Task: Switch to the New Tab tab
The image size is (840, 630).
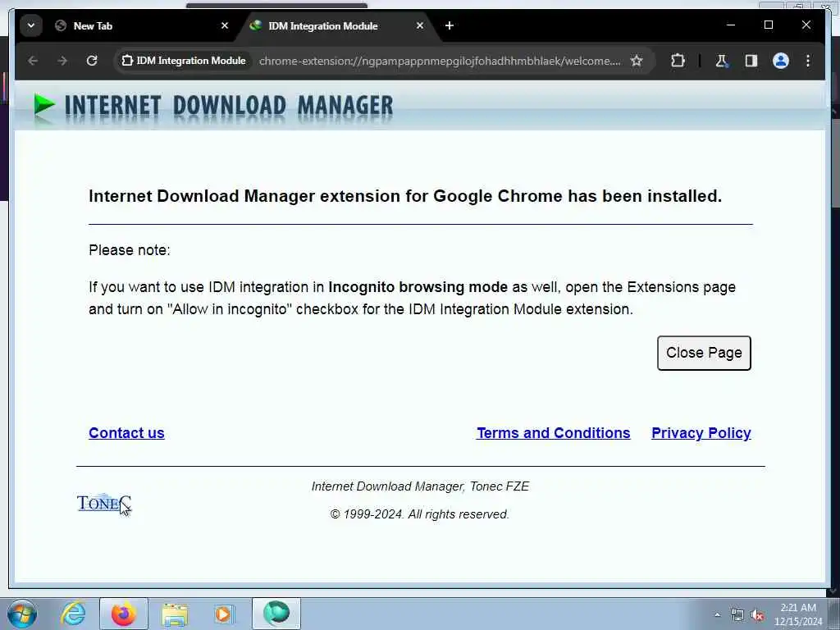Action: point(142,25)
